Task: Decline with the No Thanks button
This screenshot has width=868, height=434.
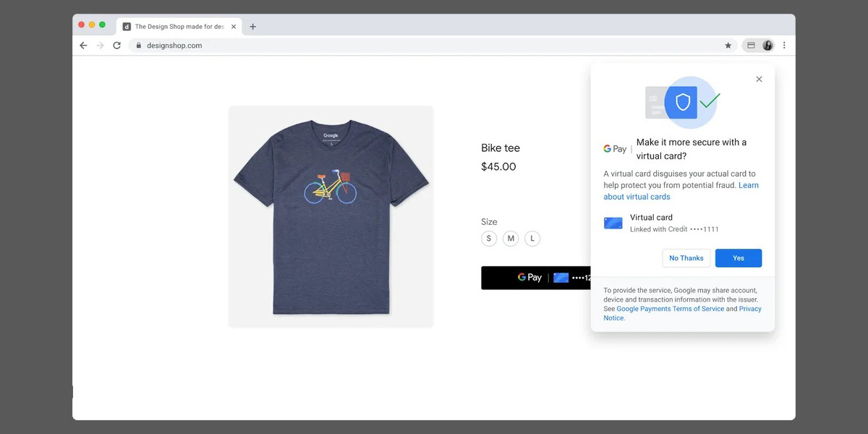Action: point(686,258)
